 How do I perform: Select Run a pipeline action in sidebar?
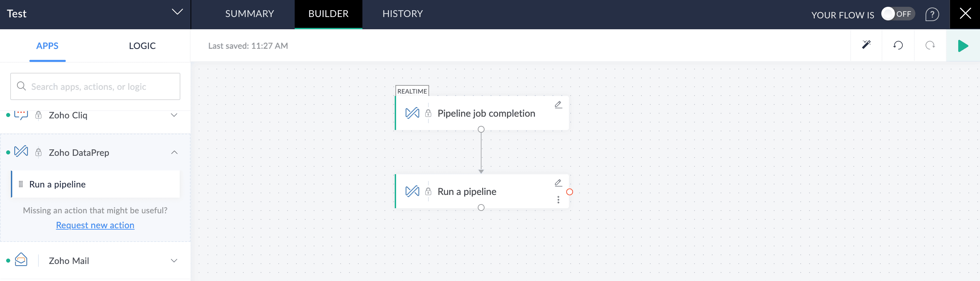58,184
